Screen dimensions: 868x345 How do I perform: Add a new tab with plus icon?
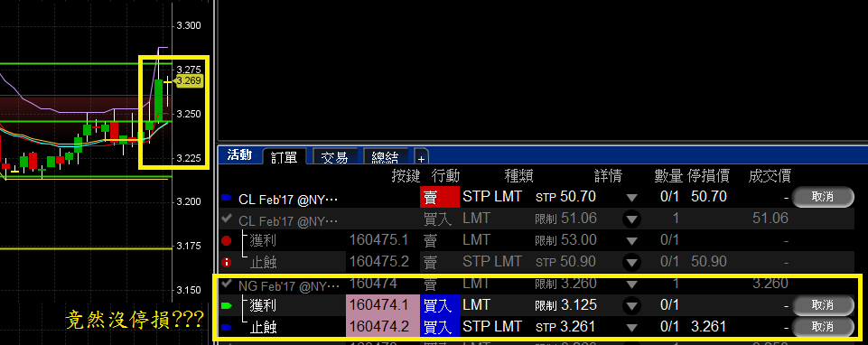[421, 158]
